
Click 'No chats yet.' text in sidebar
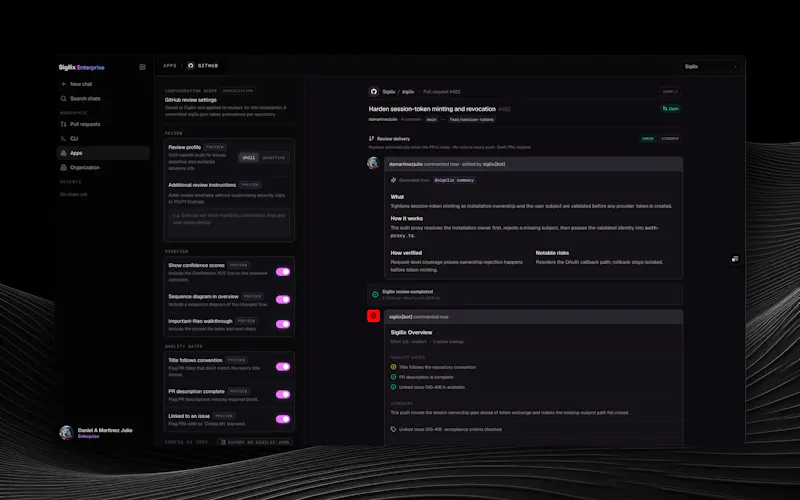(73, 194)
